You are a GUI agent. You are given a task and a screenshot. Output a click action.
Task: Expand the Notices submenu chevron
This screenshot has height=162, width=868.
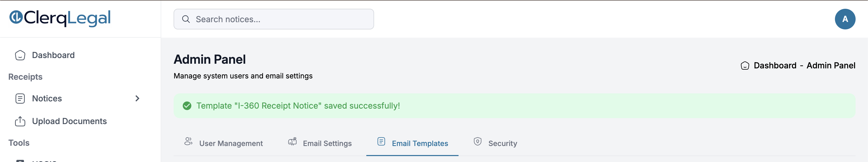pos(137,98)
